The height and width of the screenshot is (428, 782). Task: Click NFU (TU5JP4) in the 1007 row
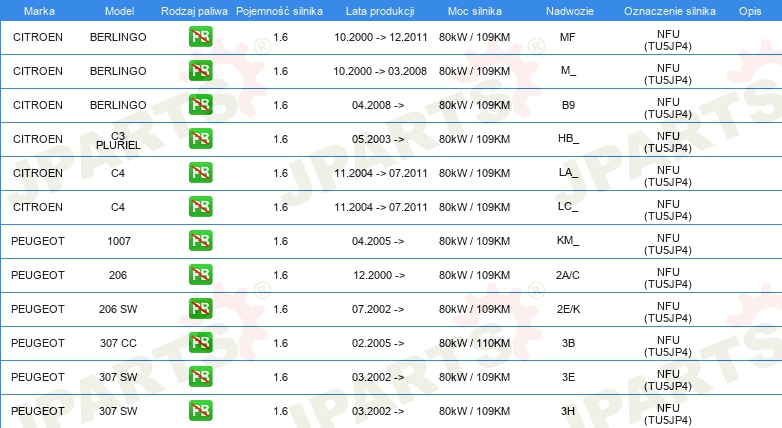668,244
